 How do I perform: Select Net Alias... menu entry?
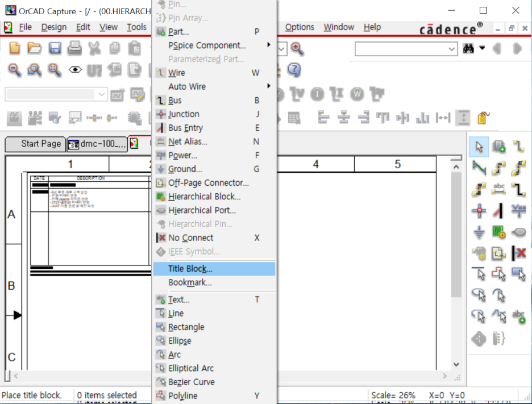[214, 141]
